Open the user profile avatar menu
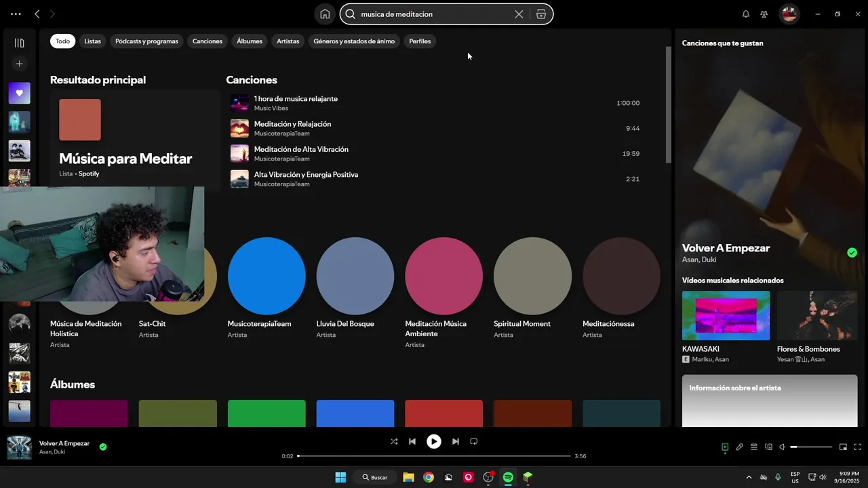The height and width of the screenshot is (488, 868). [789, 14]
